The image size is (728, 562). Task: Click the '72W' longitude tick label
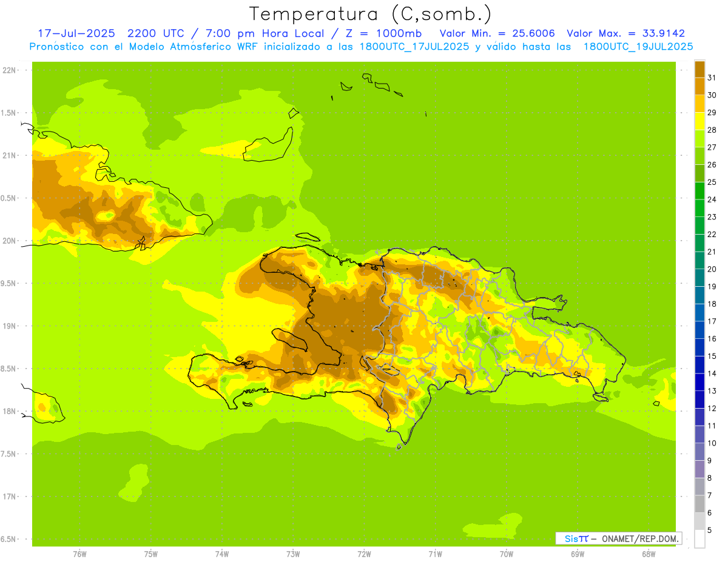coord(365,554)
